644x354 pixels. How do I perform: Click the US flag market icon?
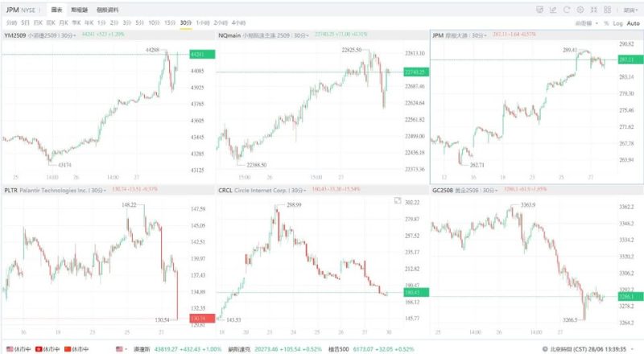[121, 349]
